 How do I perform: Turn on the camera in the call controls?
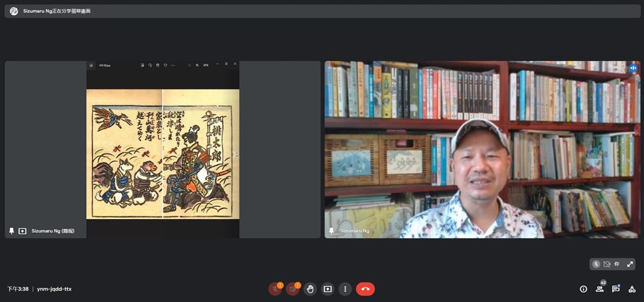pyautogui.click(x=292, y=289)
